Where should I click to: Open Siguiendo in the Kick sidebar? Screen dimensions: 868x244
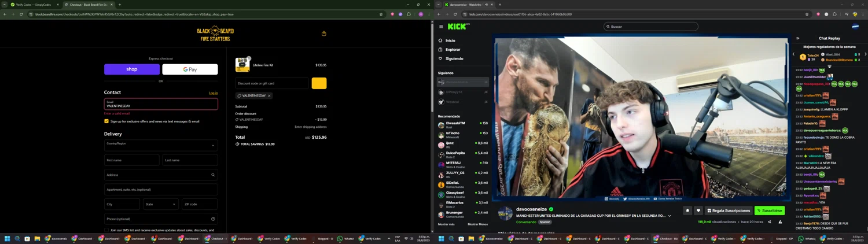pyautogui.click(x=454, y=58)
